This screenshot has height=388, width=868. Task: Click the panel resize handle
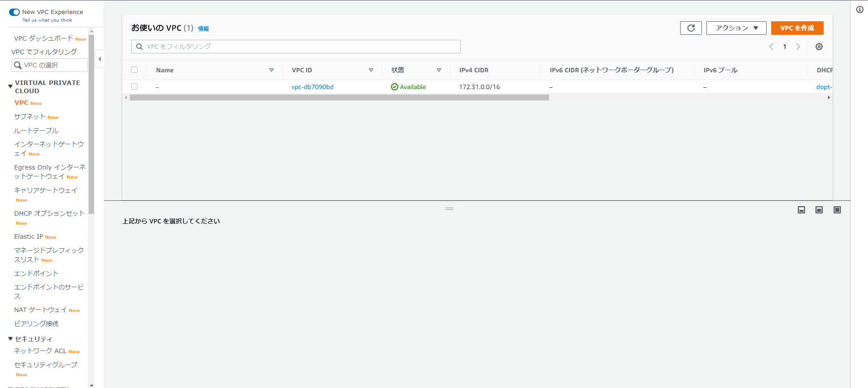coord(449,208)
